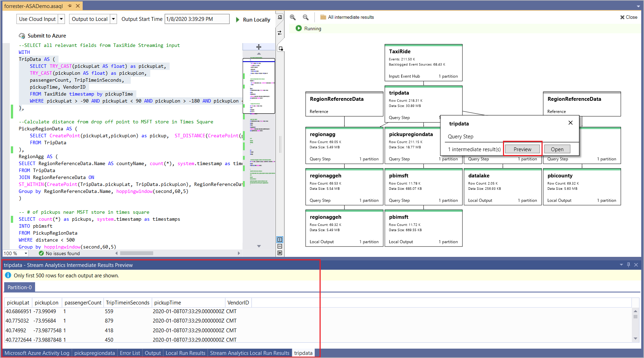644x358 pixels.
Task: Click Run Locally
Action: 253,19
